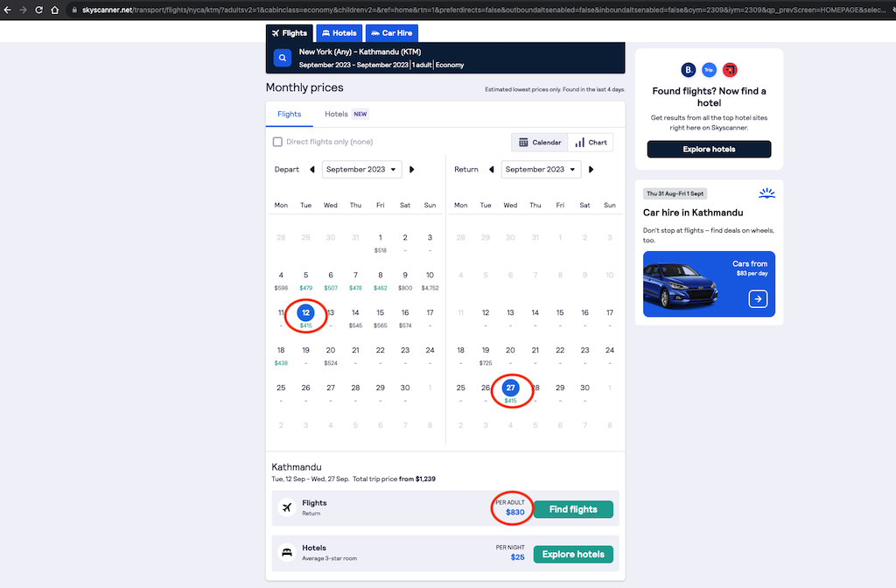Open the Depart month dropdown showing September 2023
896x588 pixels.
(x=361, y=169)
